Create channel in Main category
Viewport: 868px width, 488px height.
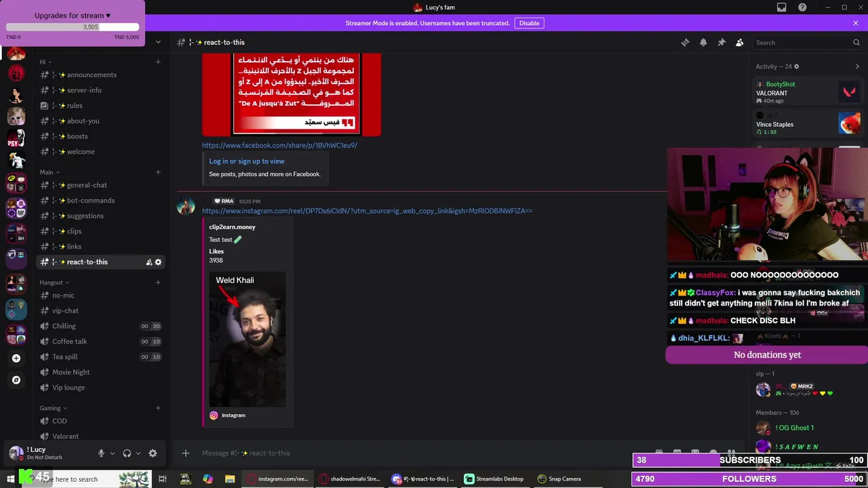158,172
